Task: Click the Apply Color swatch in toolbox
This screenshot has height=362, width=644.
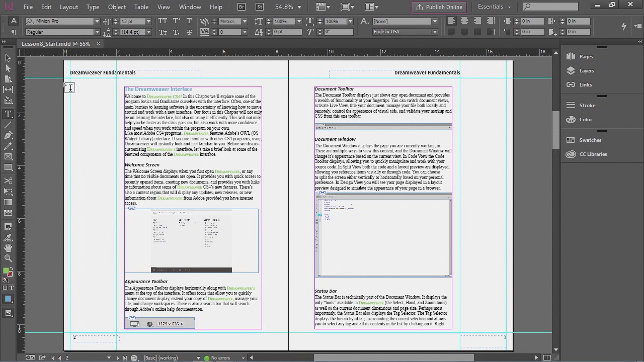Action: point(8,299)
